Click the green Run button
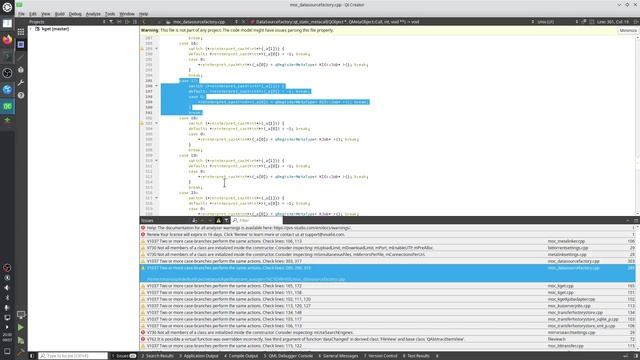 pos(21,327)
